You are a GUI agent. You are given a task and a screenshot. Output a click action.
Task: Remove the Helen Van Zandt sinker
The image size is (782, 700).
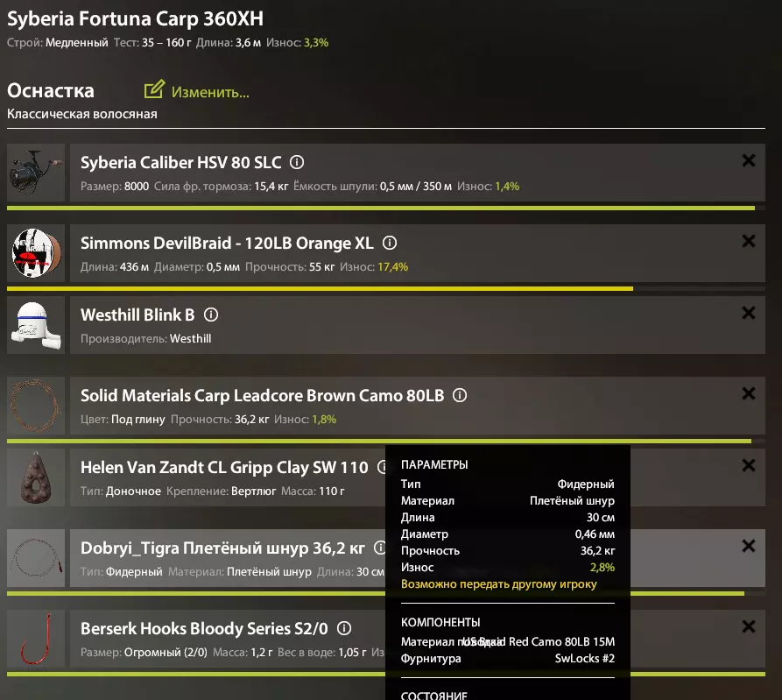click(x=748, y=465)
